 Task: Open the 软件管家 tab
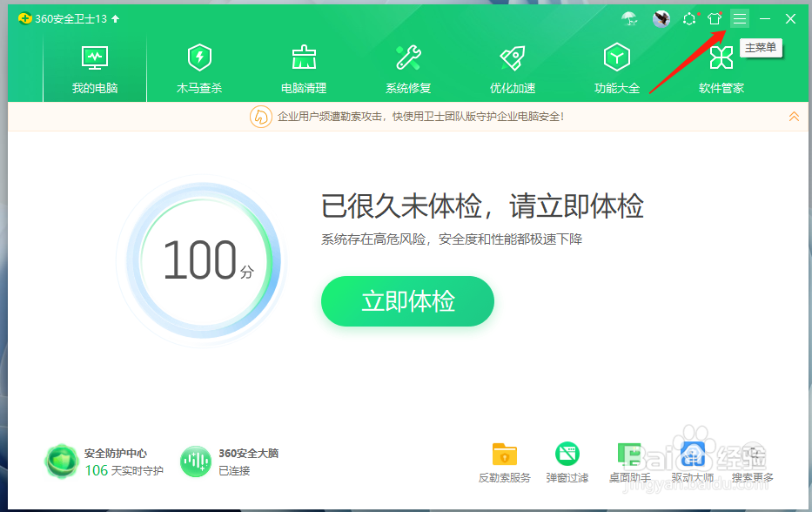click(x=721, y=69)
